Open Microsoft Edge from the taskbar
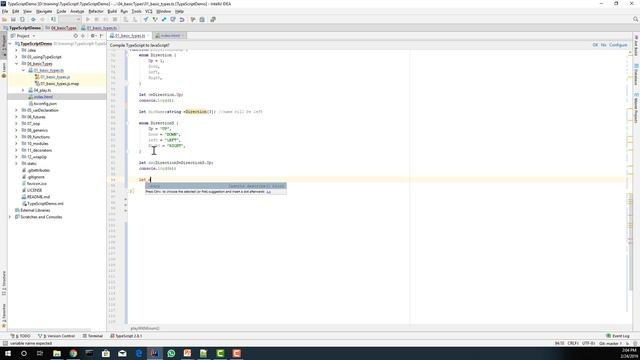 pos(138,353)
